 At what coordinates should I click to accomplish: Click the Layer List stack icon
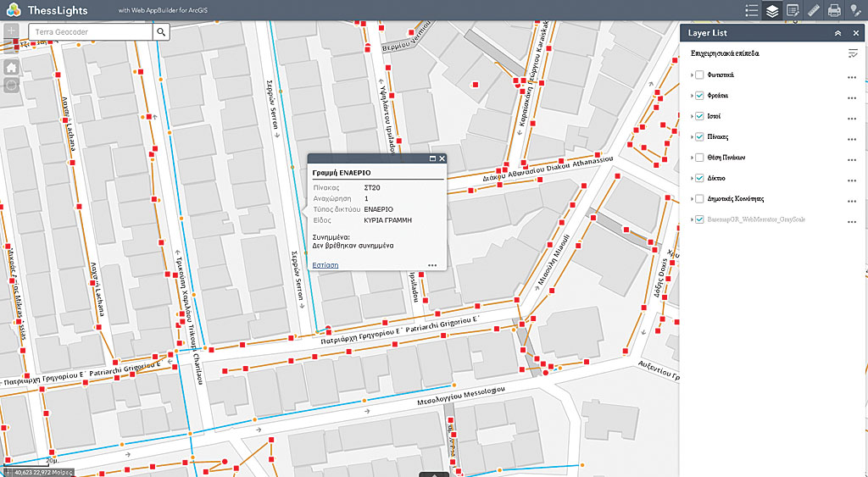[771, 11]
